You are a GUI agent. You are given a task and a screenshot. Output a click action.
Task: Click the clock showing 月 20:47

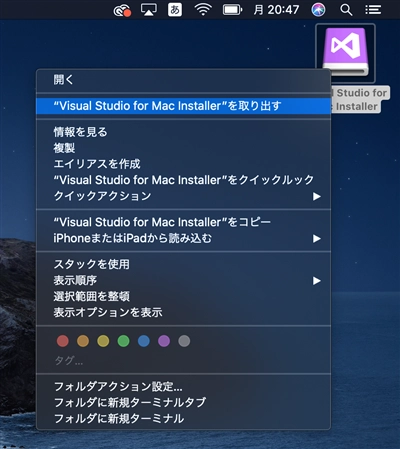click(x=276, y=10)
